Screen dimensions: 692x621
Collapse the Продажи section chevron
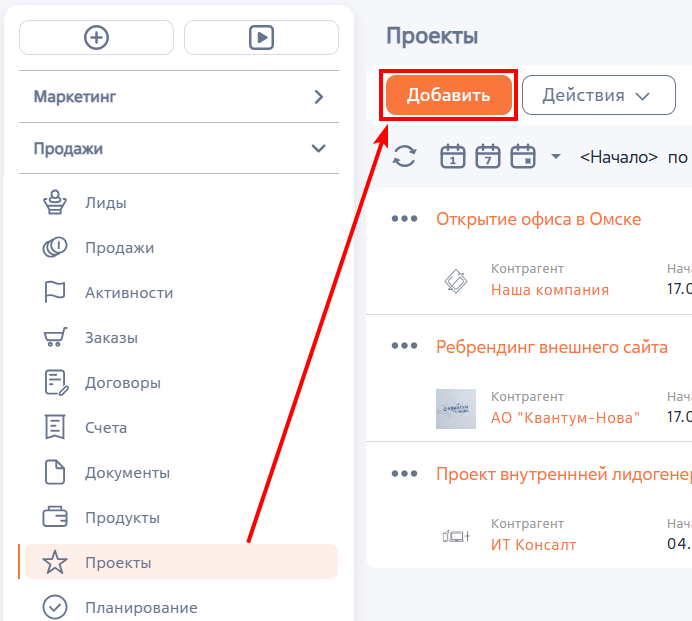pos(319,148)
